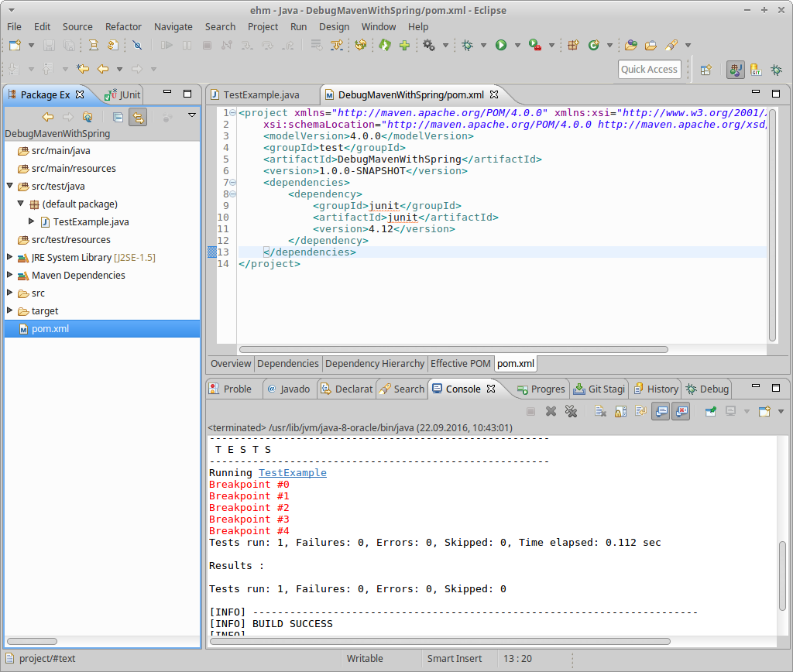Remove all terminated launches in console

click(x=572, y=411)
